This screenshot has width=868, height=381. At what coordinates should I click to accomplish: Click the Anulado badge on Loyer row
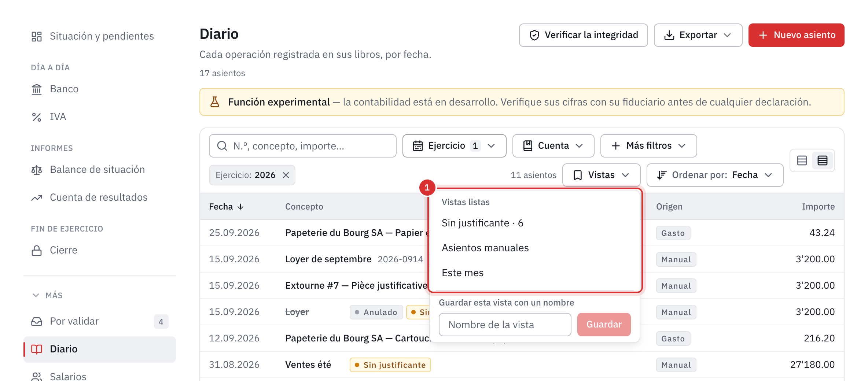pyautogui.click(x=376, y=312)
